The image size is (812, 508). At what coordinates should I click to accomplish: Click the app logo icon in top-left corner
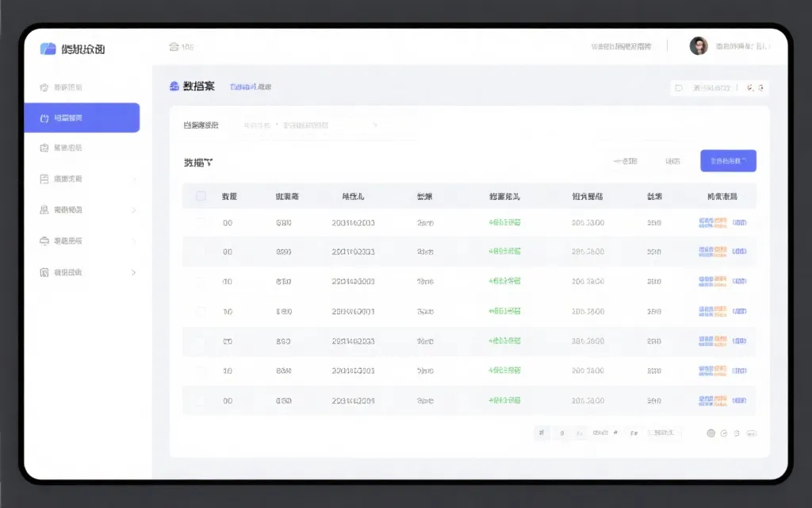point(48,48)
